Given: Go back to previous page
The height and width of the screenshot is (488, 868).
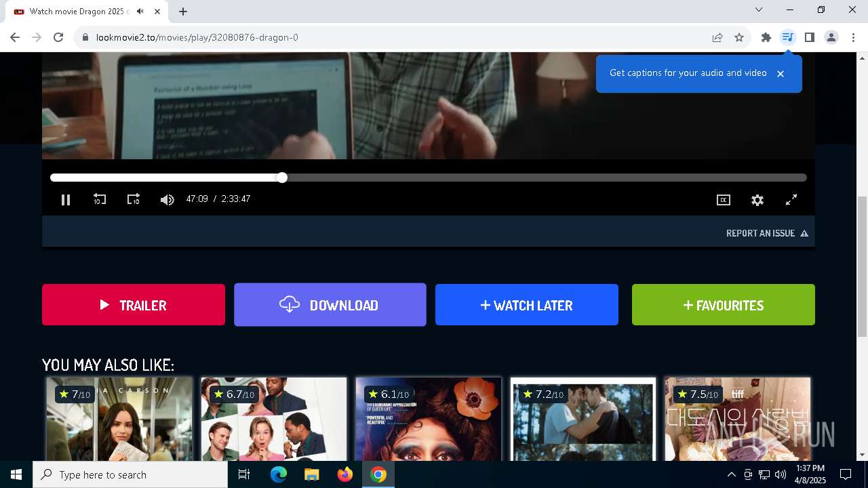Looking at the screenshot, I should (x=15, y=37).
